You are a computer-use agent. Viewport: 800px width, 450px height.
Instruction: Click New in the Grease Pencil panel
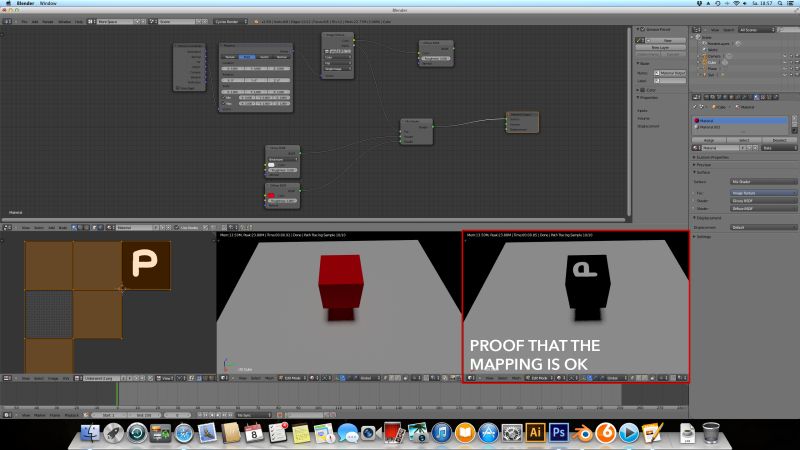(x=665, y=40)
